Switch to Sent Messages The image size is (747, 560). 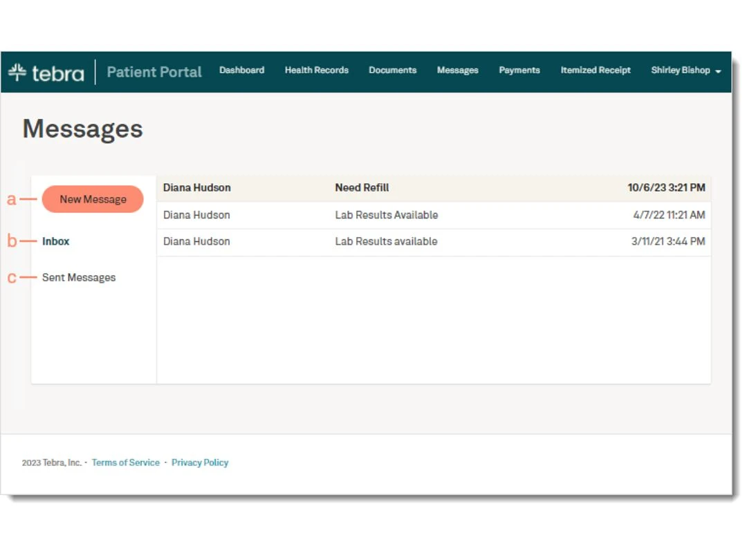[79, 277]
